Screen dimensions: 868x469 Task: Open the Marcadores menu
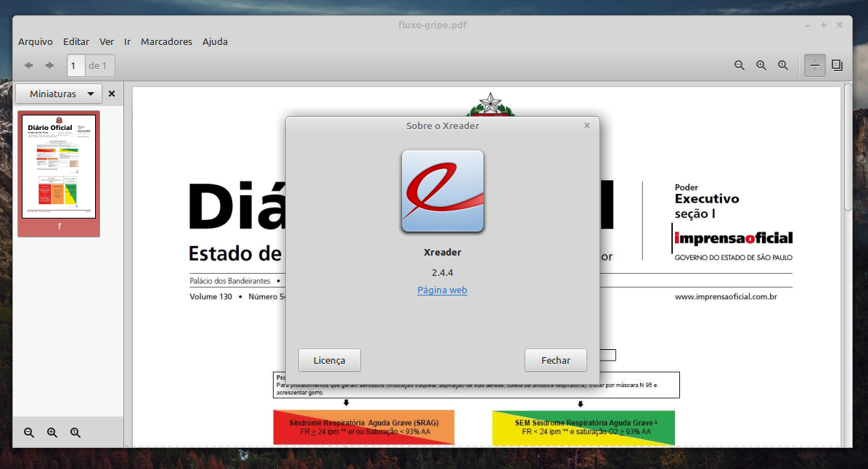point(166,41)
